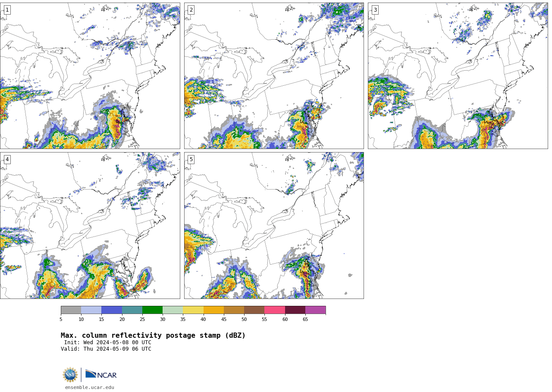Image resolution: width=552 pixels, height=392 pixels.
Task: Click the member label box numbered 4
Action: coord(7,159)
